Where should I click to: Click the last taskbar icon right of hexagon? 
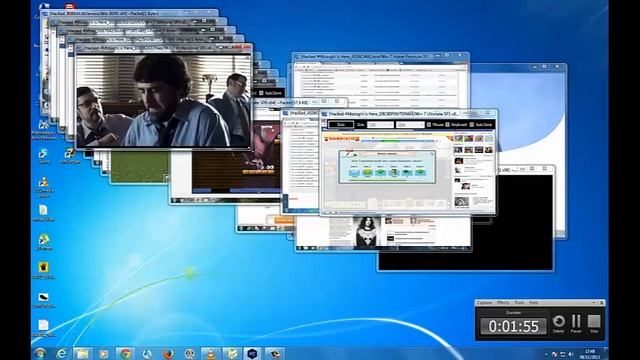[274, 353]
